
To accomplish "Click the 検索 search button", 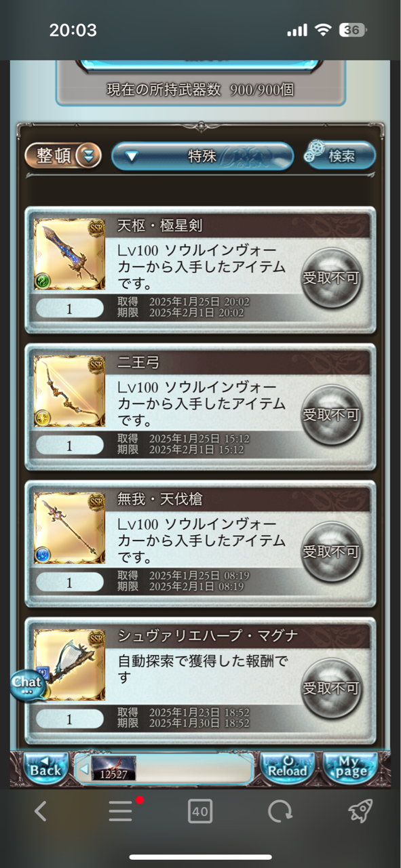I will (x=340, y=155).
